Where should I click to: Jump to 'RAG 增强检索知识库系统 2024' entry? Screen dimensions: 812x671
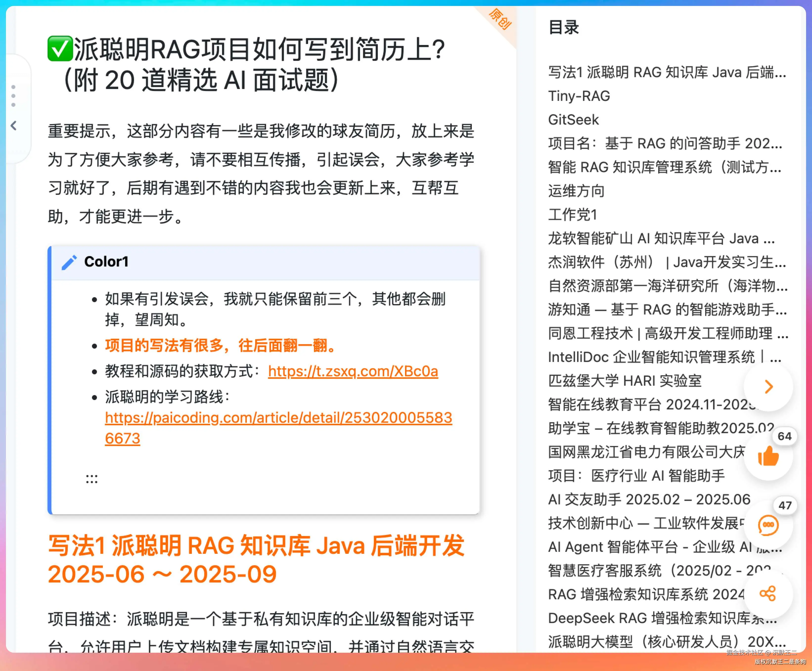647,594
